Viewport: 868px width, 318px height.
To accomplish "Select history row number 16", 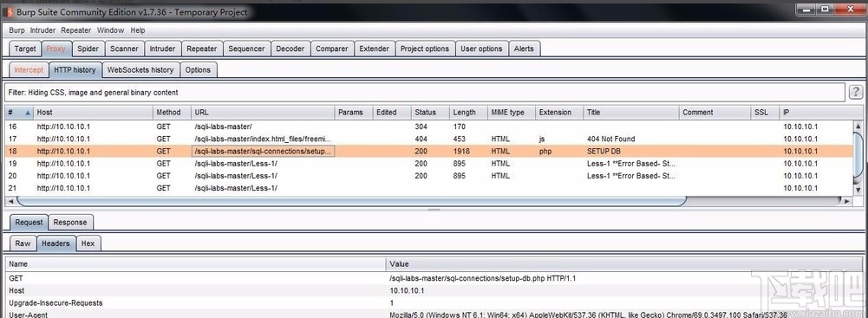I will pyautogui.click(x=429, y=127).
